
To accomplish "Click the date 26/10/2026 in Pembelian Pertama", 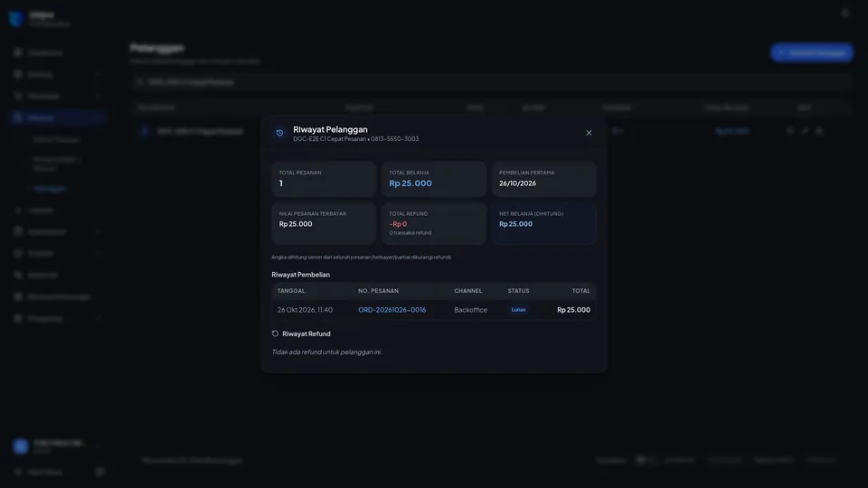I will pyautogui.click(x=517, y=183).
